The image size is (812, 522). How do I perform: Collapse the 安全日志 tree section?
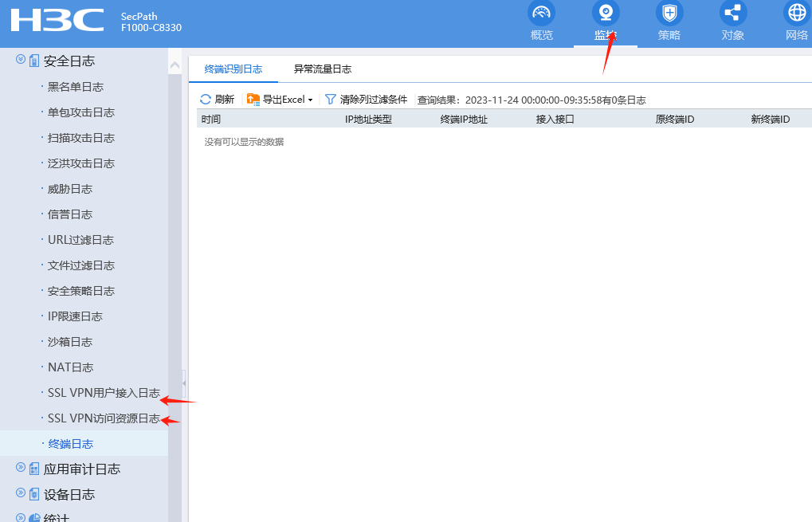pos(21,59)
